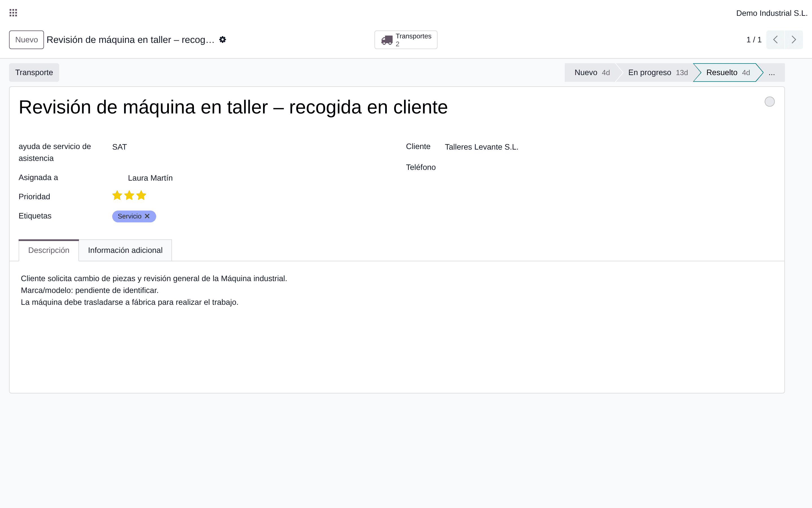The height and width of the screenshot is (508, 812).
Task: Switch to the Descripción tab
Action: click(x=49, y=250)
